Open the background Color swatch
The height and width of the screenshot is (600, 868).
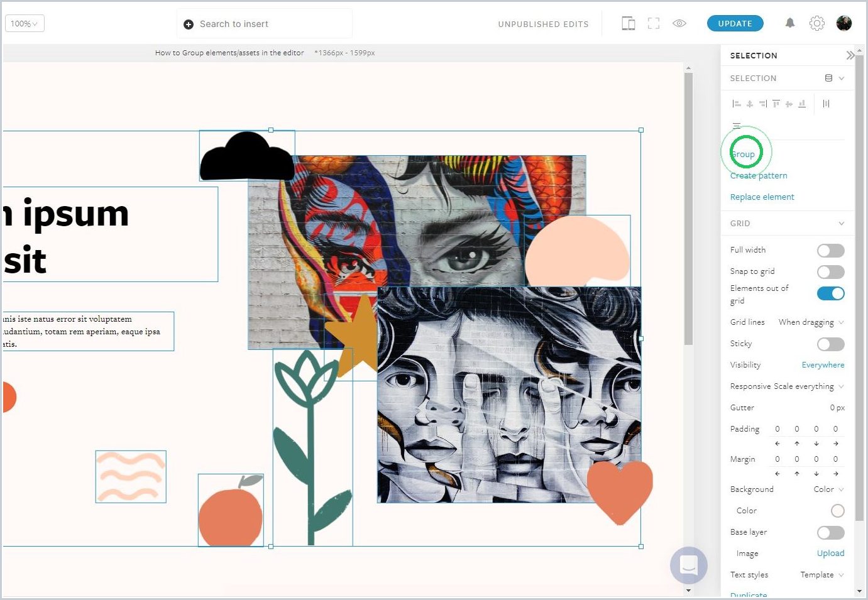point(837,511)
